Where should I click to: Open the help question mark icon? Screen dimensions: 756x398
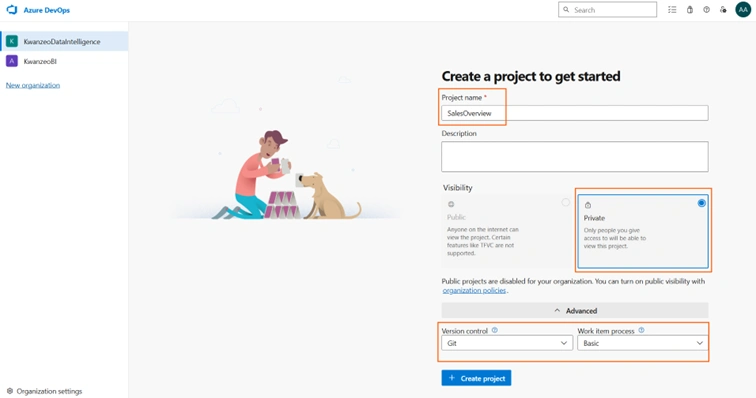click(x=706, y=10)
